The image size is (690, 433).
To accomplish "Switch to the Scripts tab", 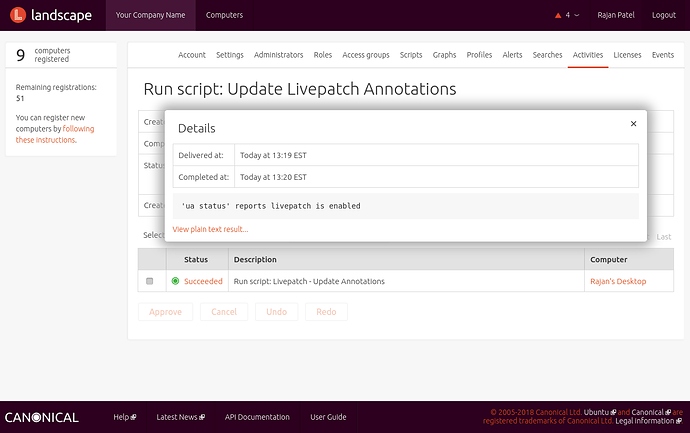I will click(411, 55).
